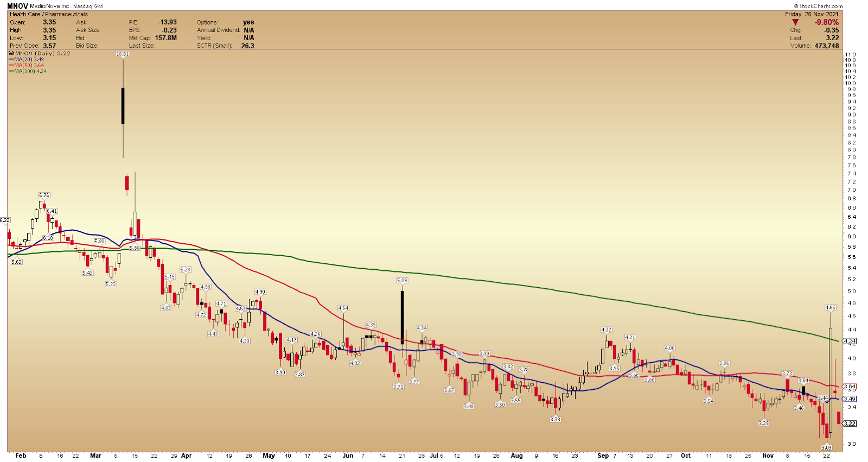868x462 pixels.
Task: Click the 3.03 low label at chart bottom
Action: pos(826,447)
